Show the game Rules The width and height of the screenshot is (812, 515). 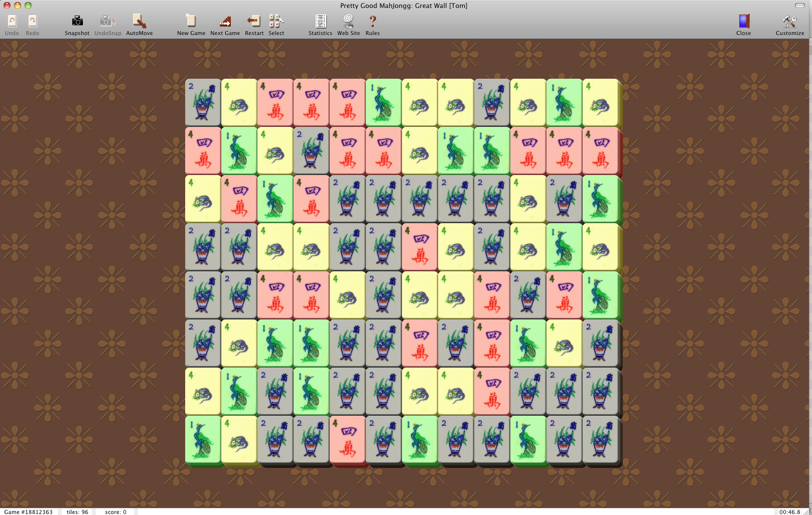(372, 22)
